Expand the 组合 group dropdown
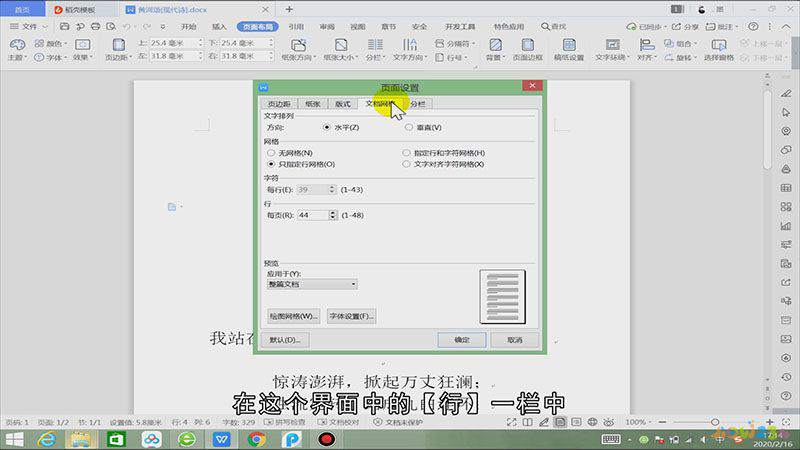Image resolution: width=800 pixels, height=450 pixels. pyautogui.click(x=695, y=43)
